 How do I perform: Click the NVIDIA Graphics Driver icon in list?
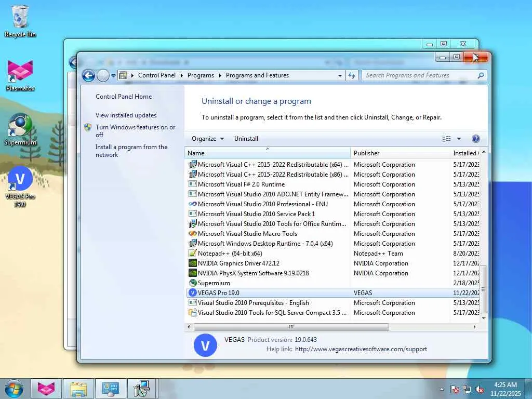point(192,263)
